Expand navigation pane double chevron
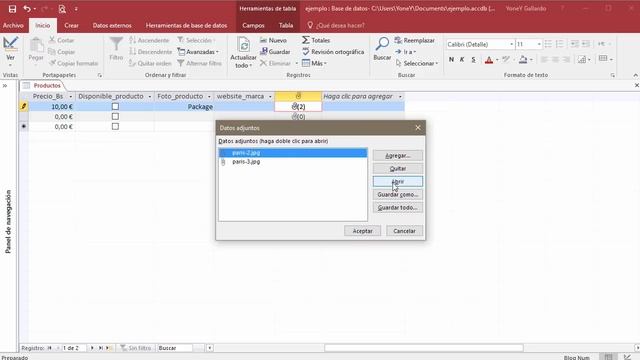This screenshot has height=360, width=640. pyautogui.click(x=5, y=86)
